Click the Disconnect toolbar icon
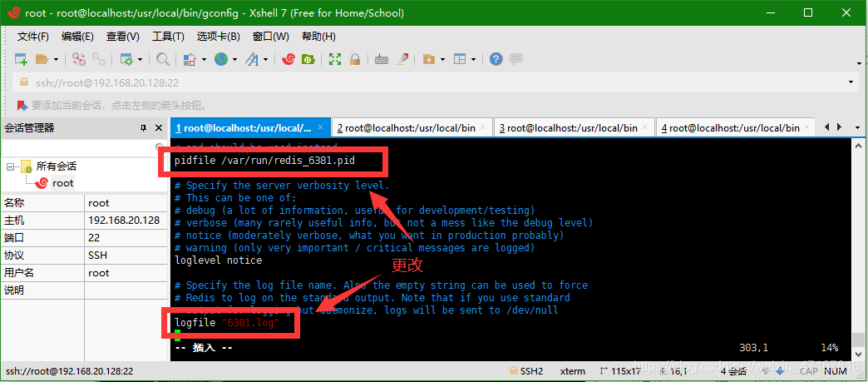 pyautogui.click(x=79, y=59)
